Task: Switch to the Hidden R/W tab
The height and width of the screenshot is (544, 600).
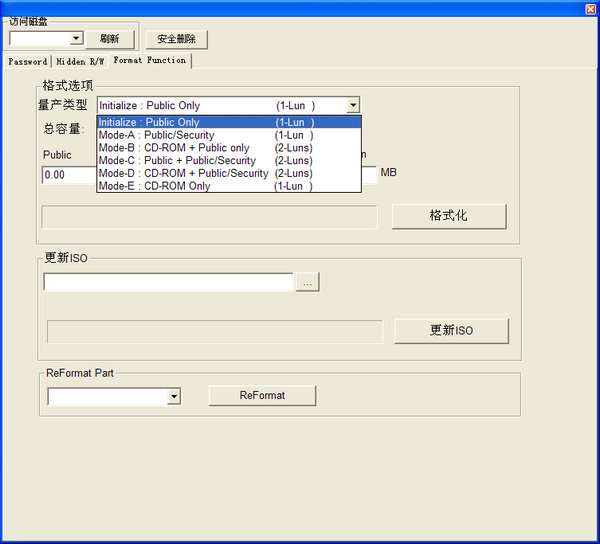Action: pyautogui.click(x=80, y=62)
